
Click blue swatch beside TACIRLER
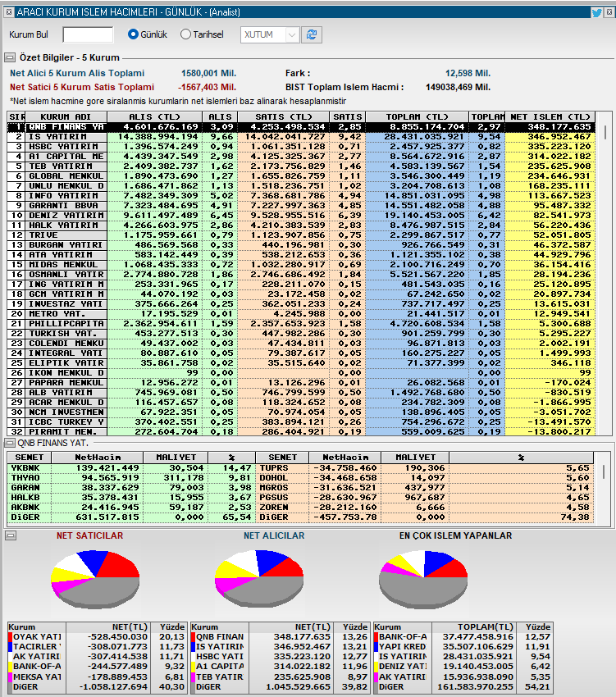[10, 647]
